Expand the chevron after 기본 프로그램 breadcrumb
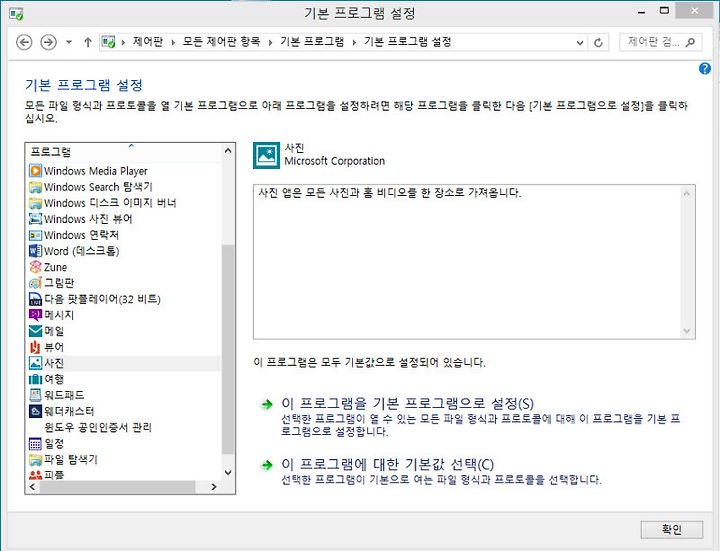 tap(354, 43)
